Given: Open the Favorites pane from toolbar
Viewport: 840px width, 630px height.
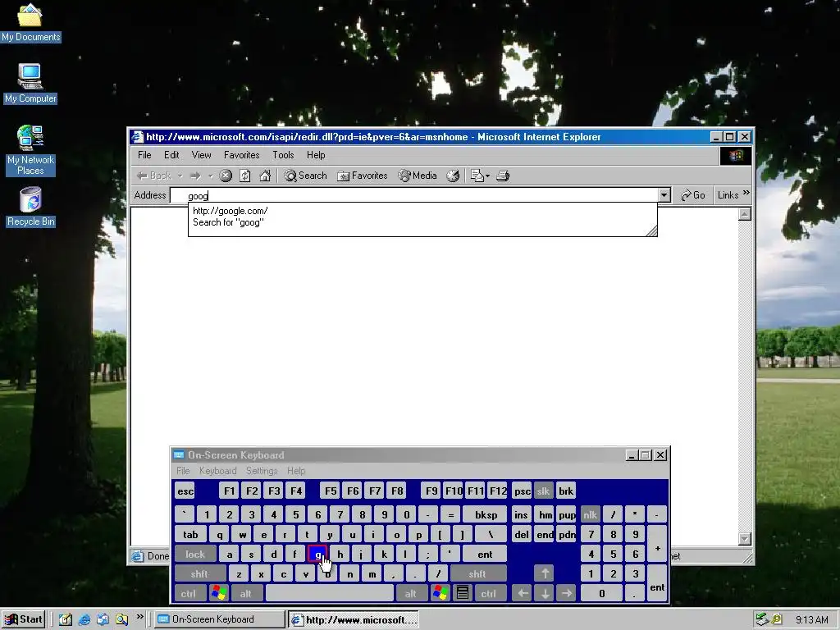Looking at the screenshot, I should [x=362, y=176].
